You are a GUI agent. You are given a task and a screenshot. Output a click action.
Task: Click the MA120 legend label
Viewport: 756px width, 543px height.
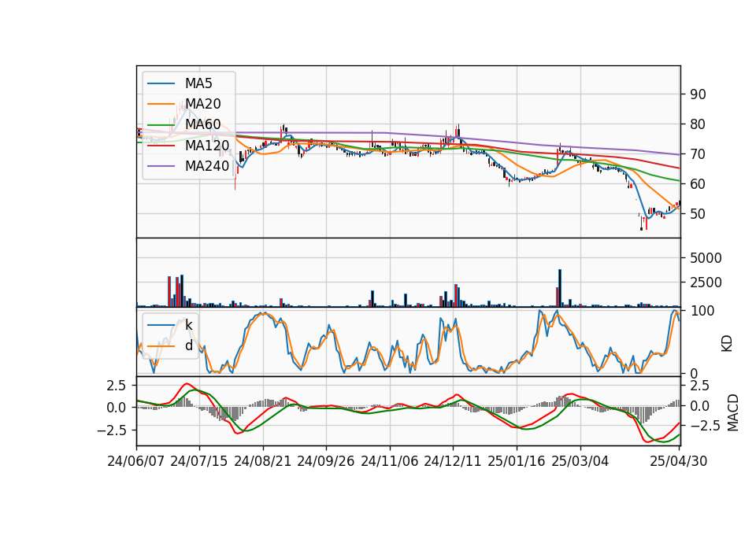(207, 145)
